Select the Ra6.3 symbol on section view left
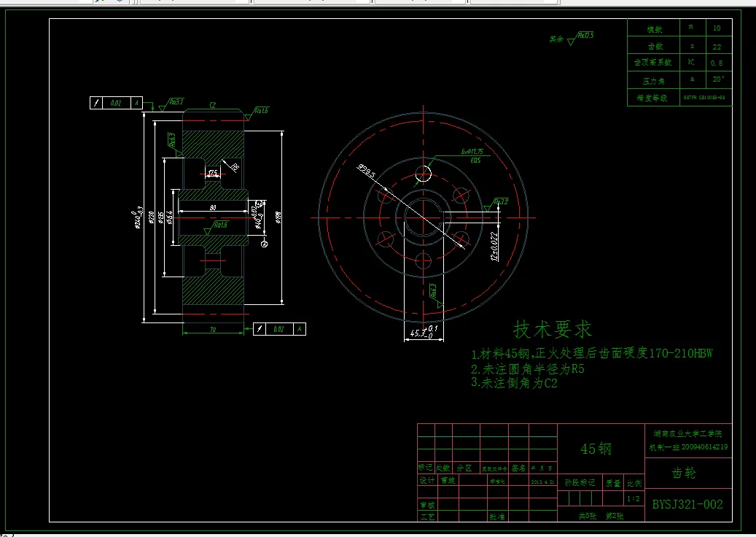 pos(174,144)
